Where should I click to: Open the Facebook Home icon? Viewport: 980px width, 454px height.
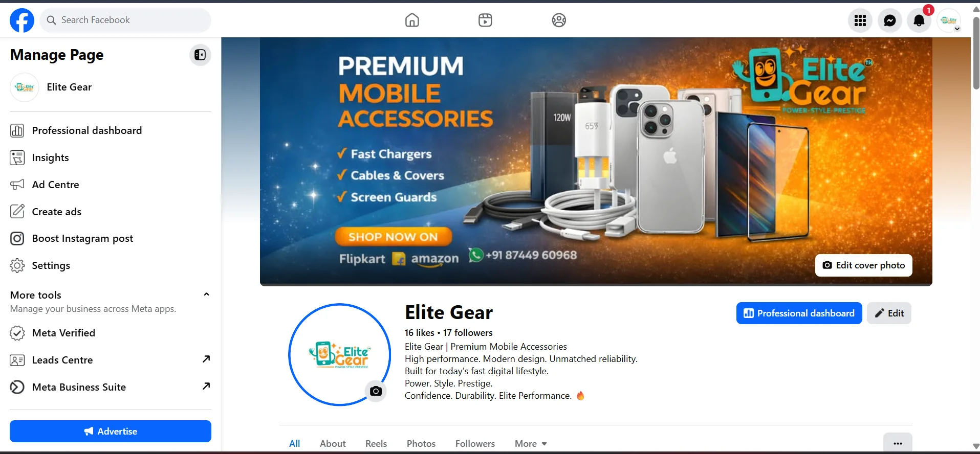[412, 20]
